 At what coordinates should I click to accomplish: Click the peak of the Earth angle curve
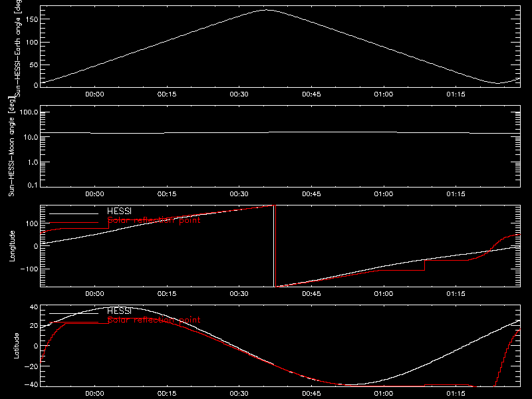tap(267, 10)
